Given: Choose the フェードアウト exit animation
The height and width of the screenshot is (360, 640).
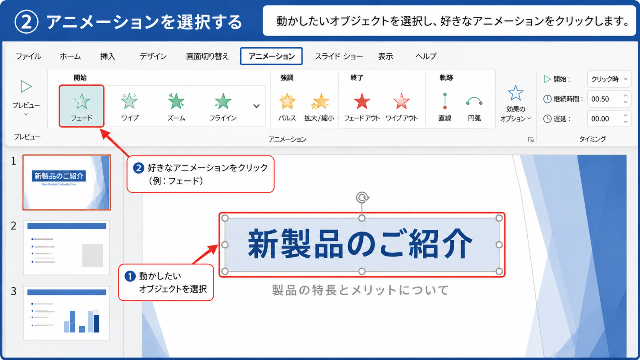Looking at the screenshot, I should tap(362, 107).
